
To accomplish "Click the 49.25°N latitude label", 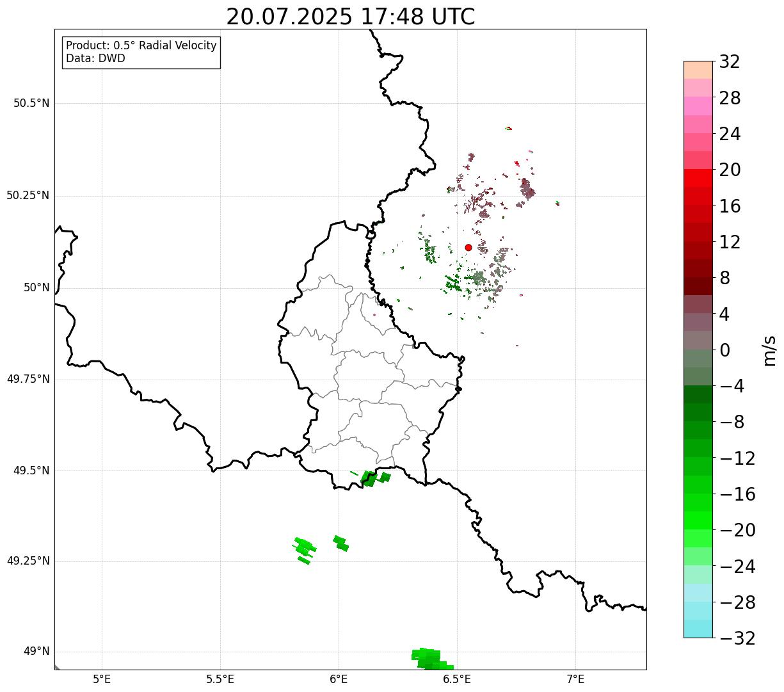I will coord(28,561).
